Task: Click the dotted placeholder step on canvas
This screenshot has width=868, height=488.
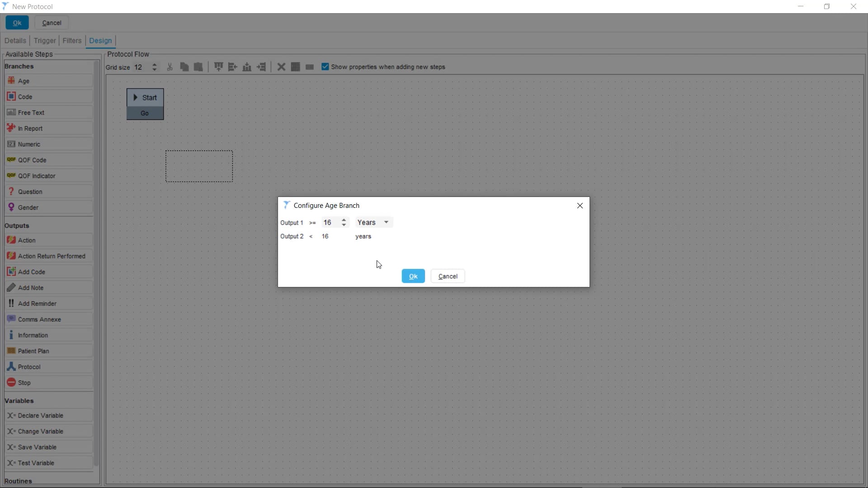Action: coord(199,166)
